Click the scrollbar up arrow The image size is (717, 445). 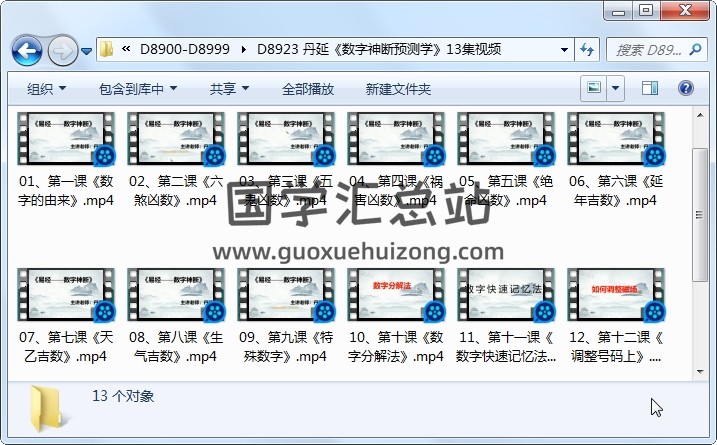tap(700, 115)
